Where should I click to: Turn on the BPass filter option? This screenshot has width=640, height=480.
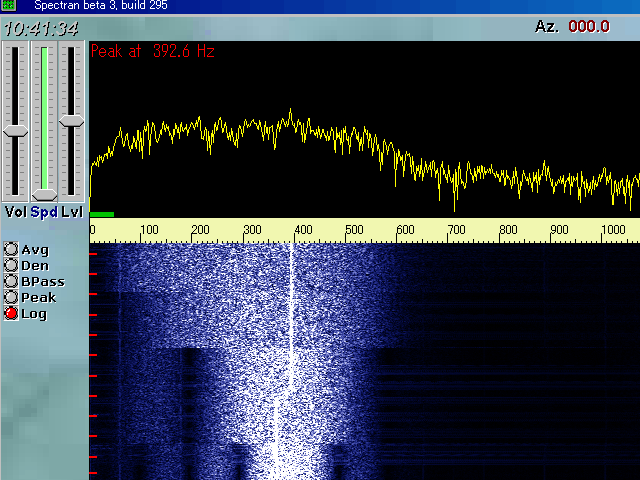click(12, 282)
